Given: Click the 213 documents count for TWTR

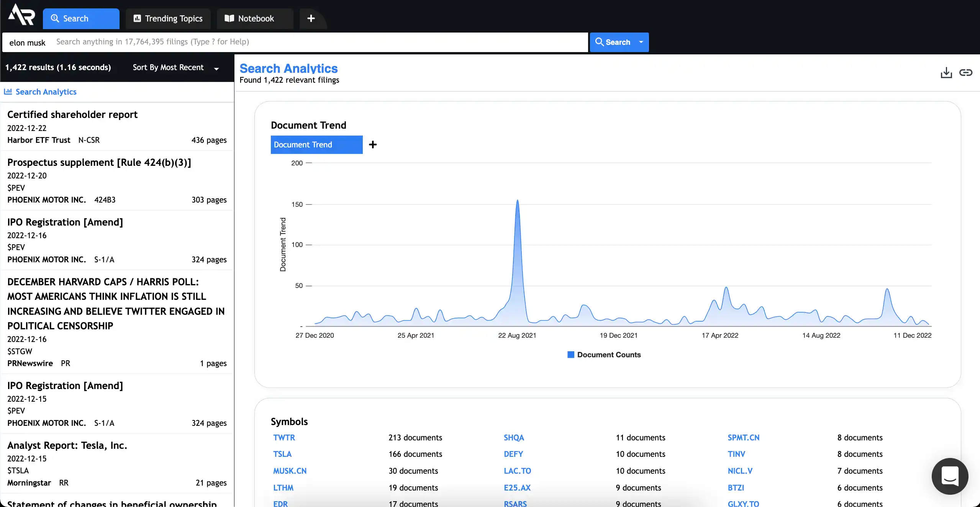Looking at the screenshot, I should [415, 437].
